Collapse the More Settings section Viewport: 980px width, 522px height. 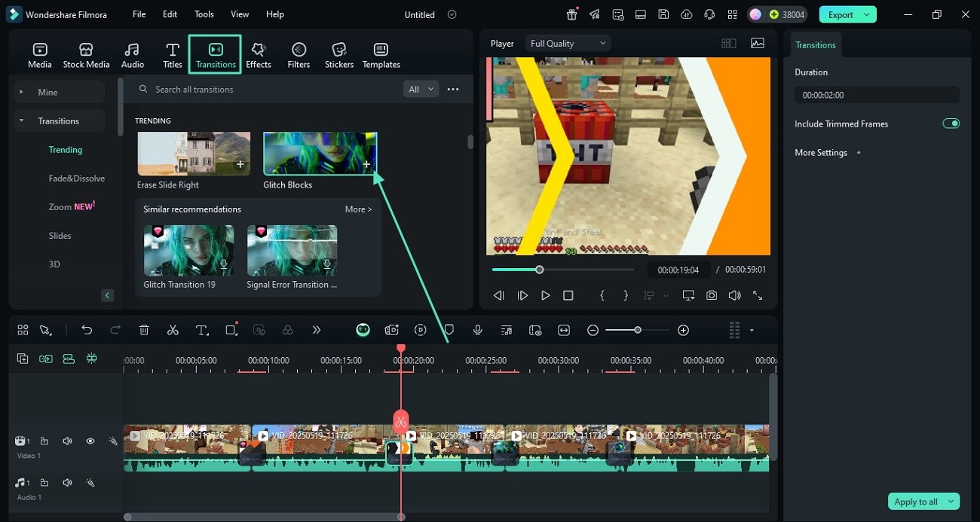pos(858,152)
